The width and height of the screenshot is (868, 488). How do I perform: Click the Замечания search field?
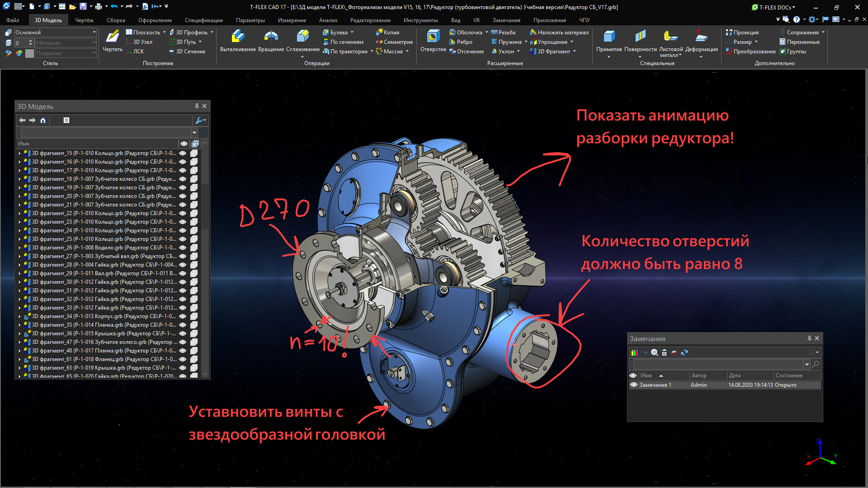pyautogui.click(x=718, y=364)
